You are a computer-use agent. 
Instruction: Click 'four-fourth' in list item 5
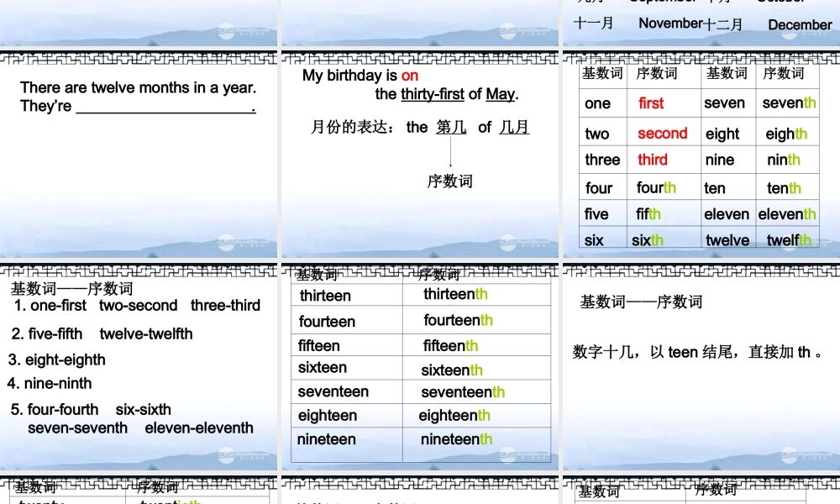click(x=63, y=410)
